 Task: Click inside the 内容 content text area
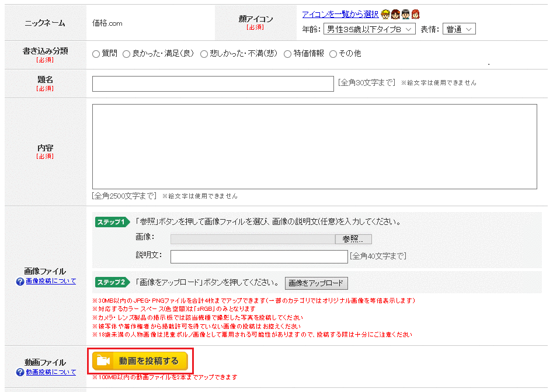(x=315, y=147)
